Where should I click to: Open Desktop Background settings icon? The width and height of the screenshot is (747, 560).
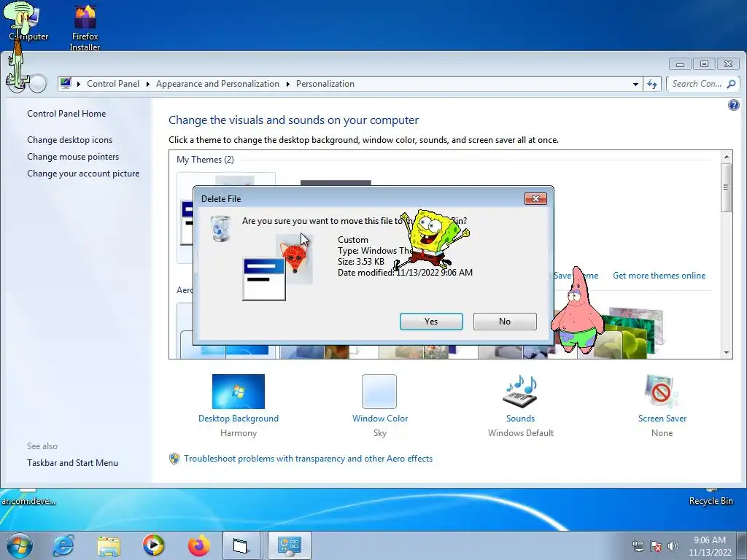point(239,392)
